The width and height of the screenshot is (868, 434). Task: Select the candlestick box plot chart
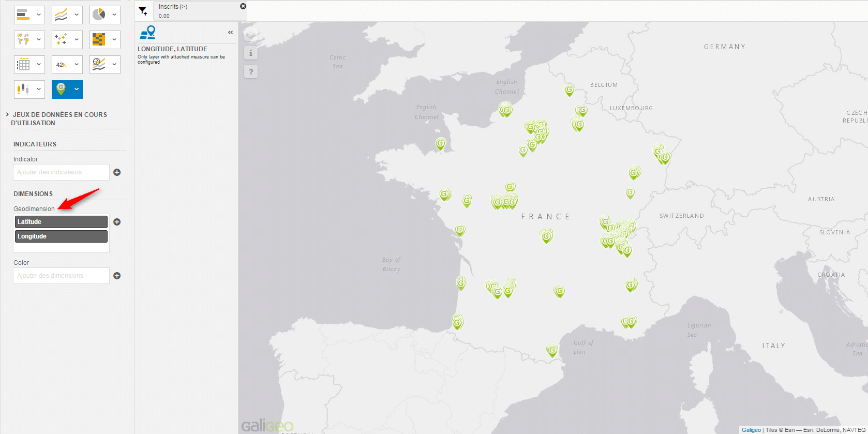coord(23,89)
